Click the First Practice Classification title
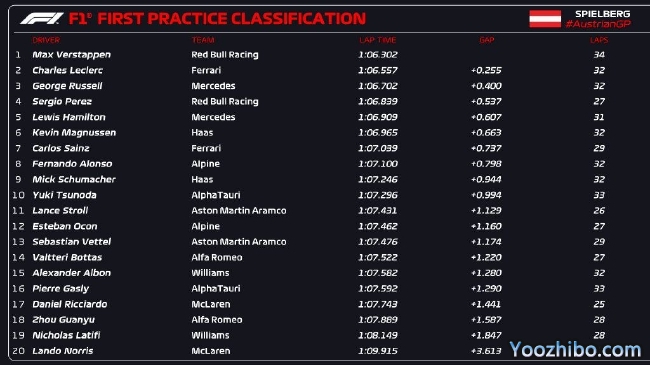Viewport: 650px width, 365px height. (x=217, y=19)
